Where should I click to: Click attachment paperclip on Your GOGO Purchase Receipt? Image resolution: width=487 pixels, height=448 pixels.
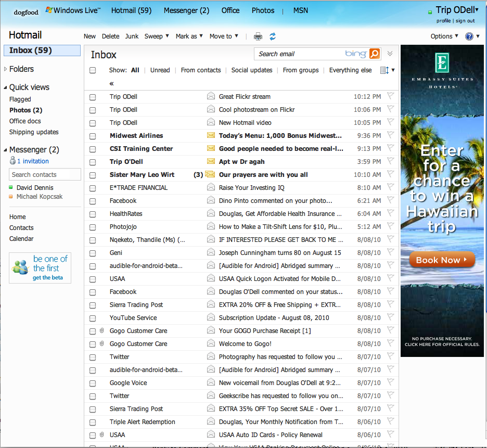tap(101, 330)
